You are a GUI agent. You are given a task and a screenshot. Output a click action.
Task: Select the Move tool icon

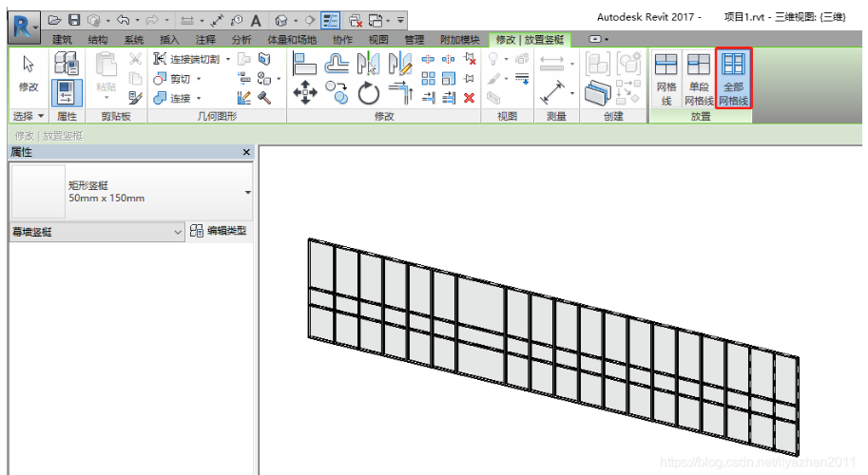[x=305, y=92]
